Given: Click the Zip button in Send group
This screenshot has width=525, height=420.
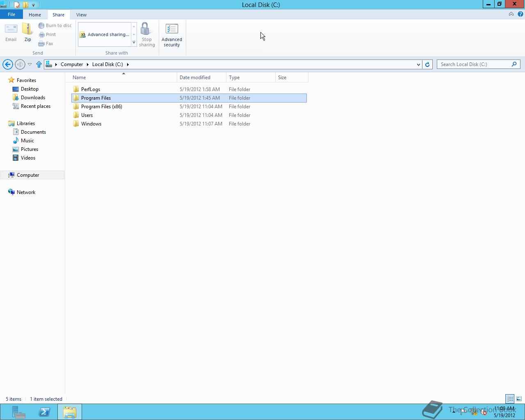Looking at the screenshot, I should point(27,32).
